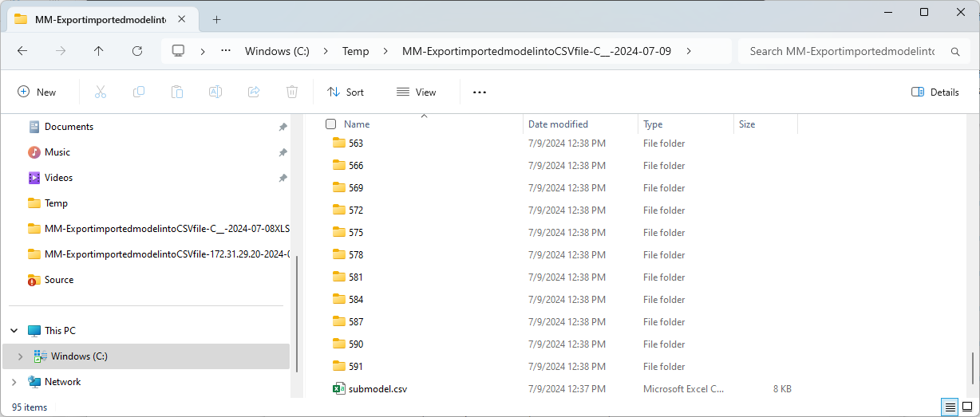980x417 pixels.
Task: Switch to large thumbnails view in status bar
Action: pyautogui.click(x=966, y=407)
